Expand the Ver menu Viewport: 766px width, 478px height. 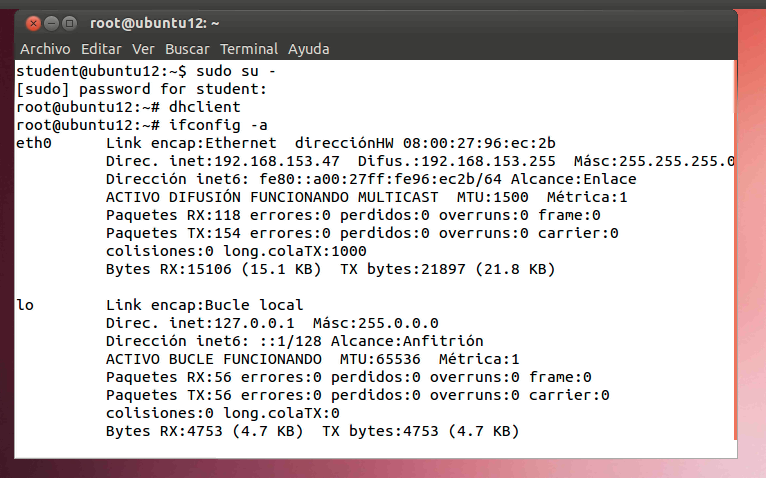(x=143, y=49)
